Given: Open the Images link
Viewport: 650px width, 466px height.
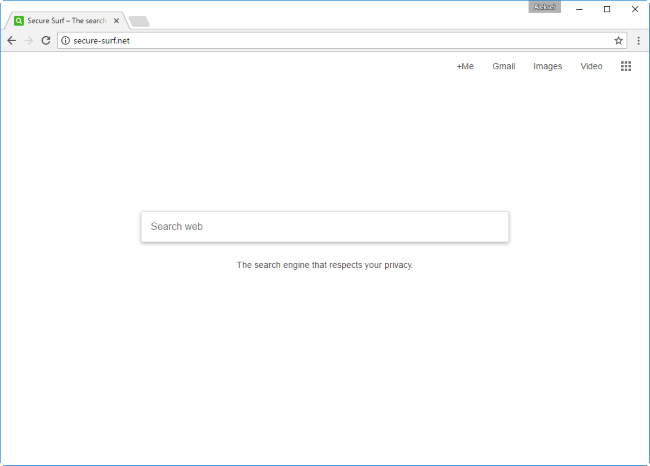Looking at the screenshot, I should click(547, 66).
